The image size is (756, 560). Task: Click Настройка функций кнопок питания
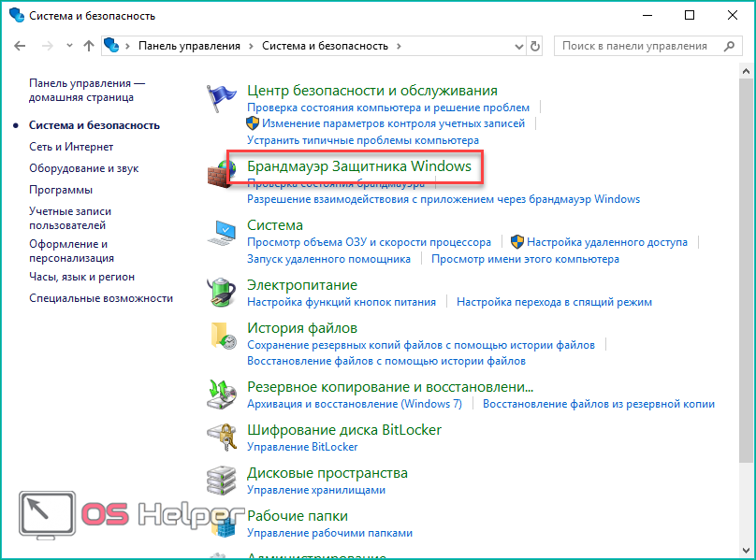(x=342, y=302)
